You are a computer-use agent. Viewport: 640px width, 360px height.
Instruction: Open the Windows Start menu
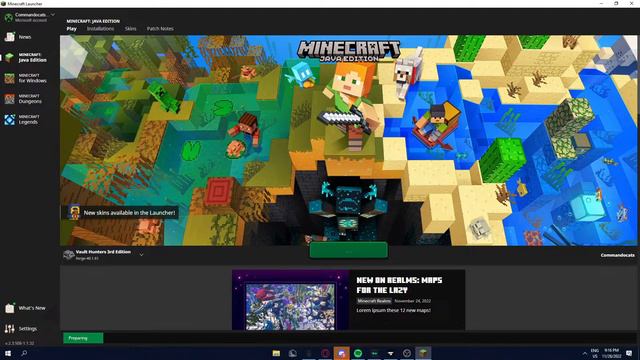(x=8, y=353)
